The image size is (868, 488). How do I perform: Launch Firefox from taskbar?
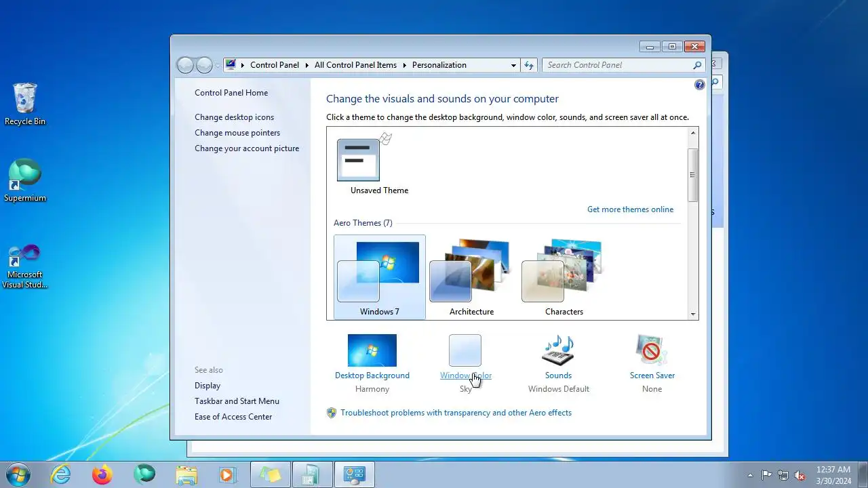pos(102,474)
